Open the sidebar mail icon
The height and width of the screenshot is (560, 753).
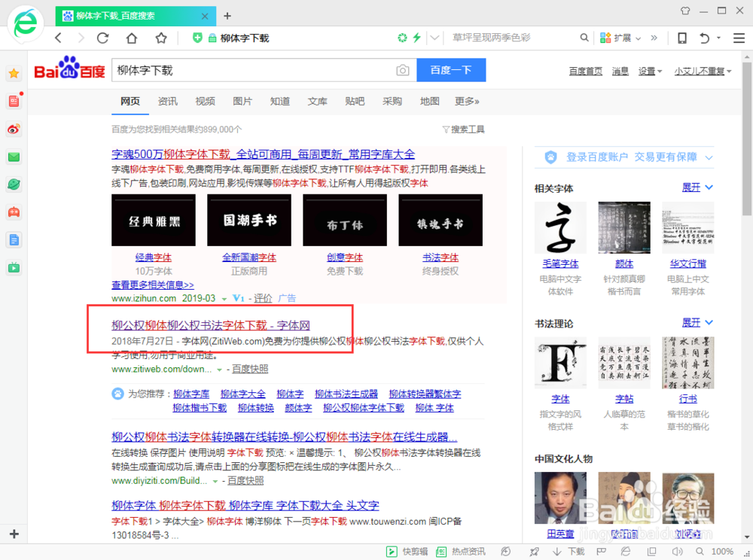click(x=14, y=157)
